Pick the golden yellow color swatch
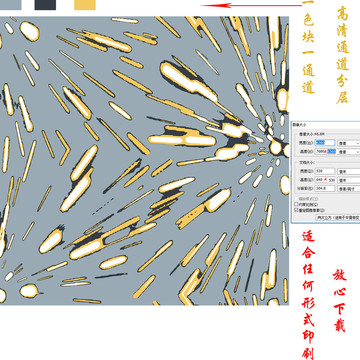Image resolution: width=360 pixels, height=360 pixels. [x=85, y=4]
